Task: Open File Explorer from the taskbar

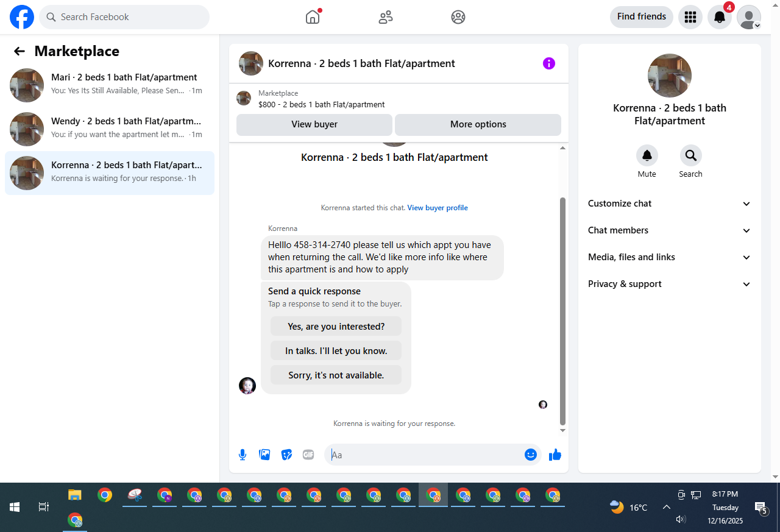Action: click(x=75, y=495)
